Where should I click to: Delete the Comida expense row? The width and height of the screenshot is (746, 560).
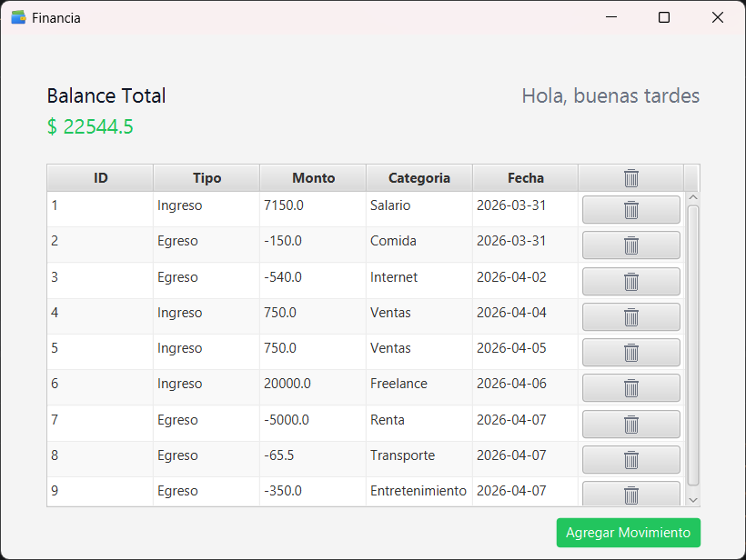(630, 245)
